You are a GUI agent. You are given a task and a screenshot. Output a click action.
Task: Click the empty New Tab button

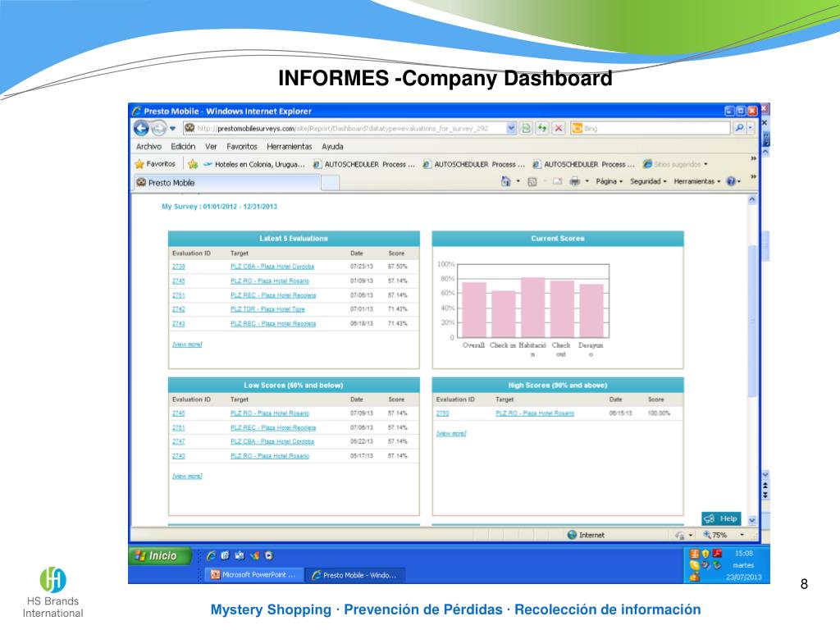330,183
